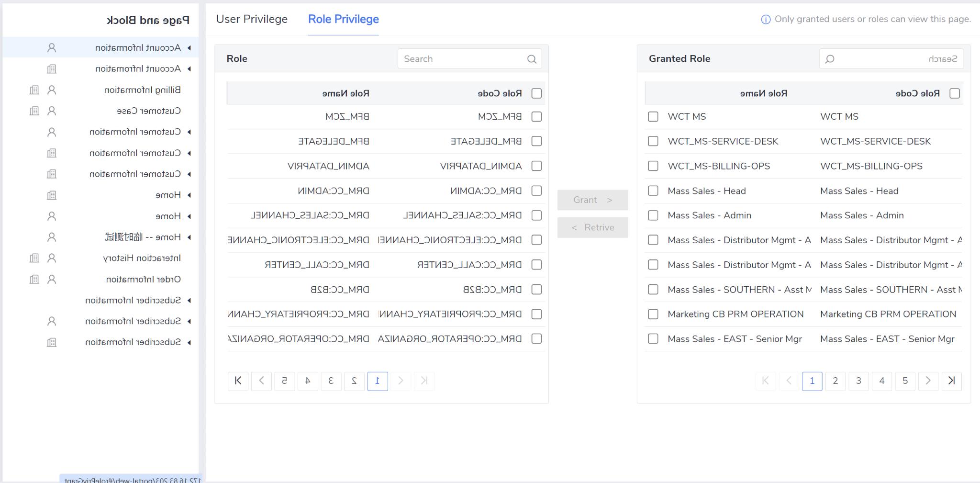This screenshot has height=483, width=980.
Task: Check the WCT_MS-BILLING-OPS granted role checkbox
Action: 653,166
